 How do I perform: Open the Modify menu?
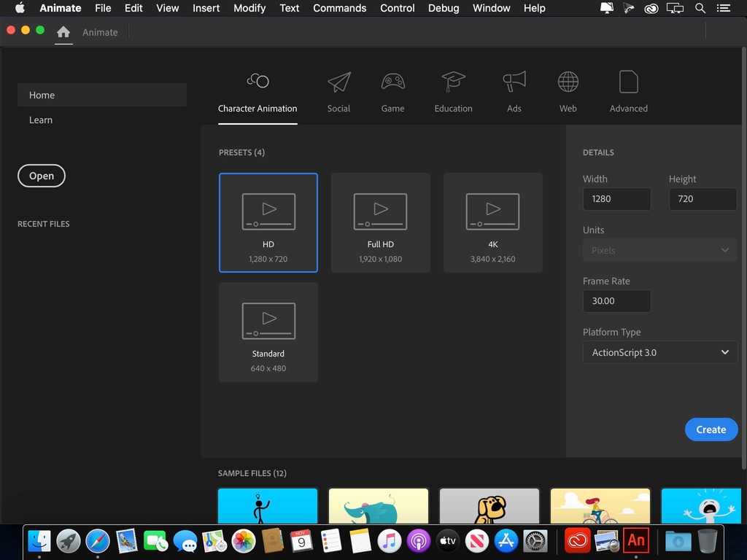[x=249, y=8]
